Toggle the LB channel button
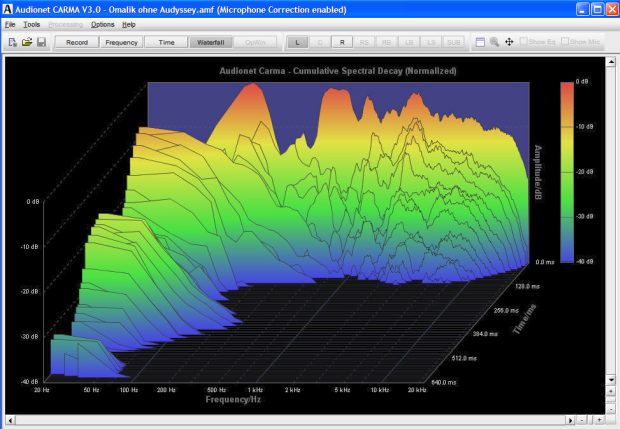Image resolution: width=620 pixels, height=429 pixels. [409, 42]
